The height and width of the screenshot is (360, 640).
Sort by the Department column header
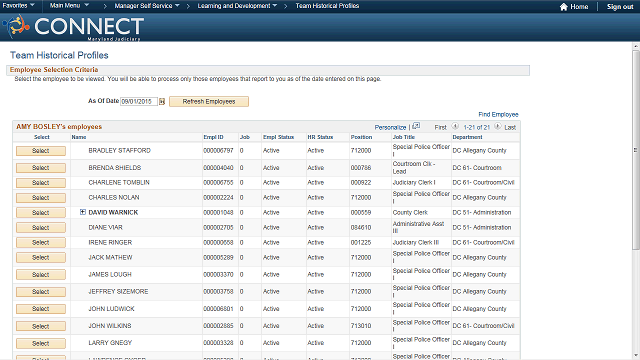coord(467,137)
